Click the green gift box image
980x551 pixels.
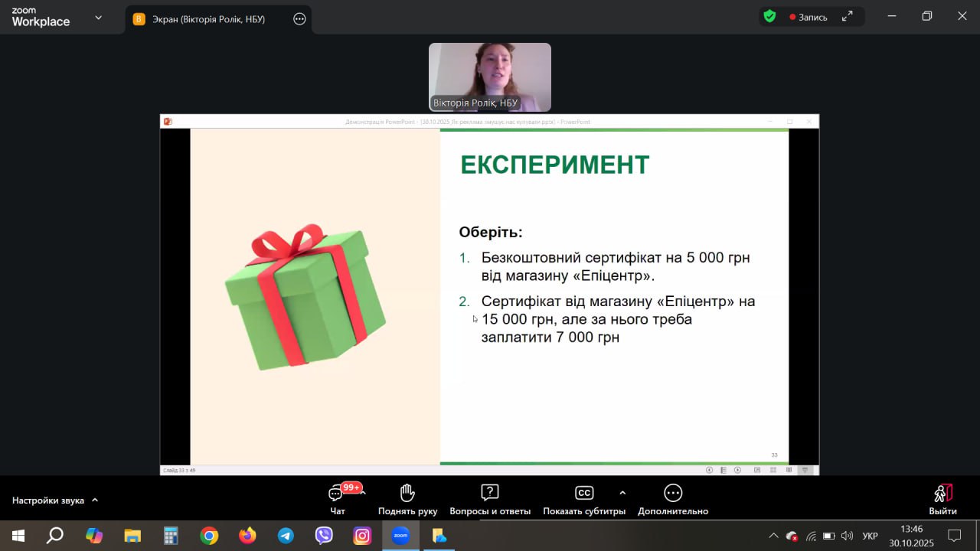pos(305,297)
